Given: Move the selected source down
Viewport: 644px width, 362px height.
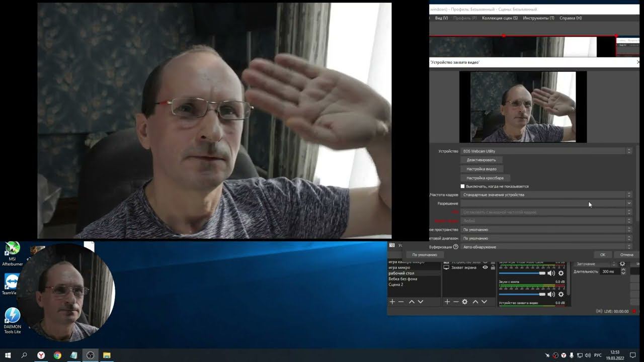Looking at the screenshot, I should [x=484, y=302].
